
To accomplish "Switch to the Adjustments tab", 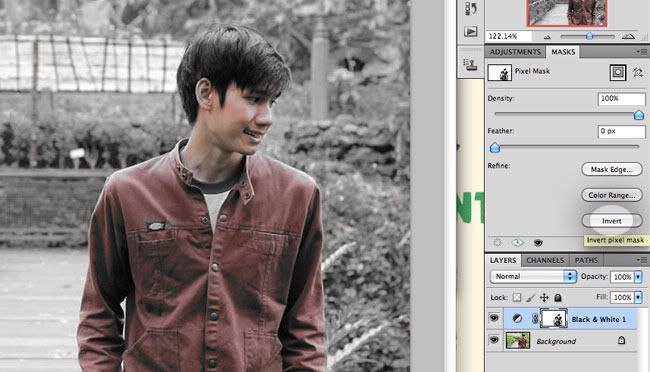I will pyautogui.click(x=515, y=52).
